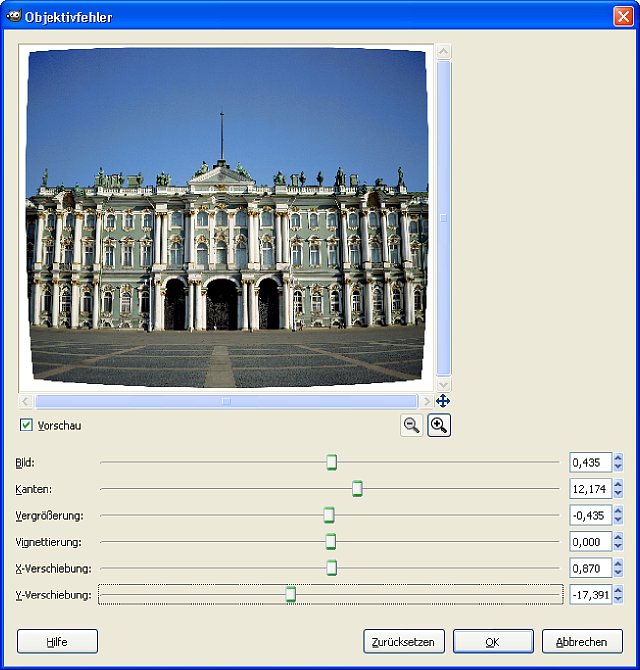Click the preview navigation cross-arrows icon

coord(443,401)
